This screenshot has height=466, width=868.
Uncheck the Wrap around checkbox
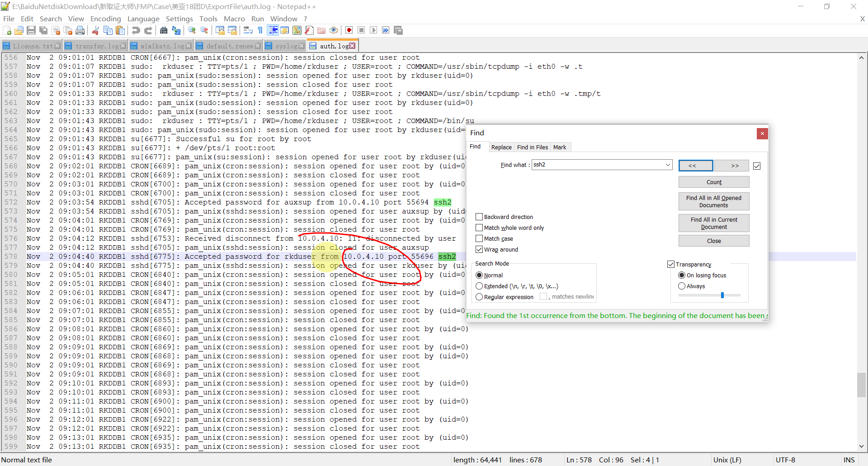(x=479, y=249)
